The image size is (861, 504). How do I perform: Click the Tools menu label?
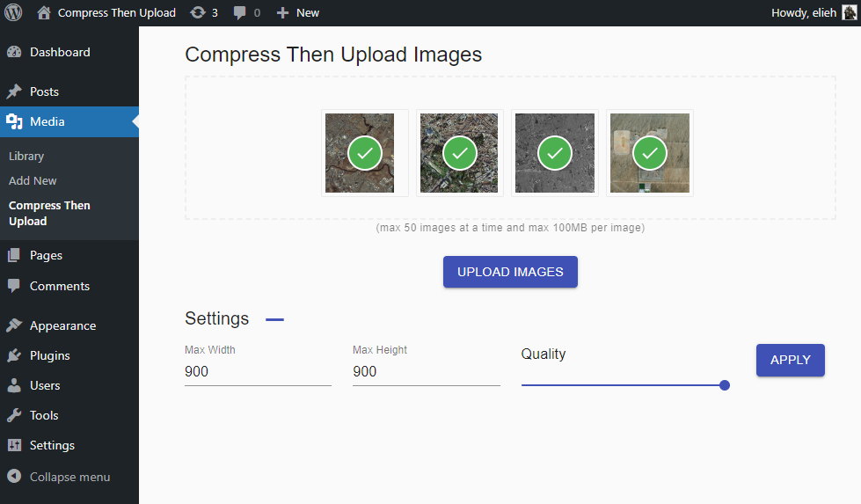[x=44, y=416]
